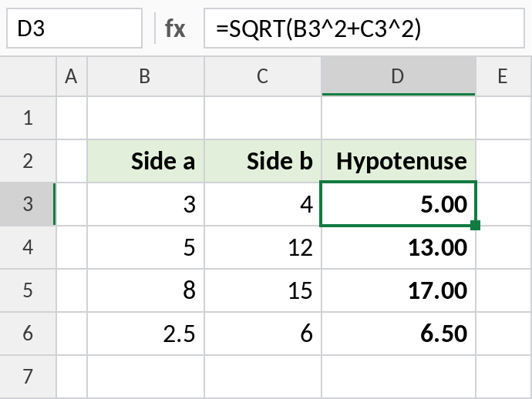Screen dimensions: 532x399
Task: Select empty cell B1
Action: click(146, 118)
